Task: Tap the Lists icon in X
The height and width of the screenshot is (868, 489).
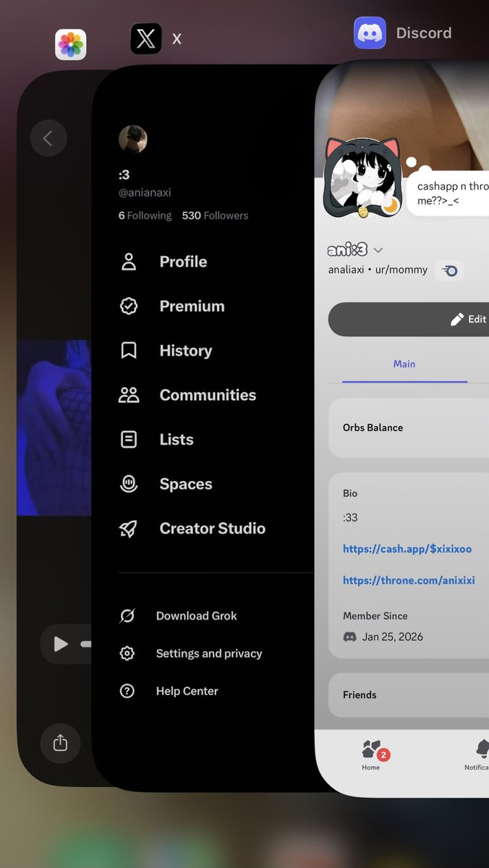Action: click(129, 439)
